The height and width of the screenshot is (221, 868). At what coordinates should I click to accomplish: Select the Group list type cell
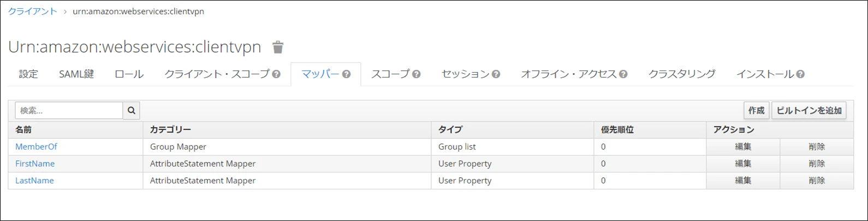[513, 147]
